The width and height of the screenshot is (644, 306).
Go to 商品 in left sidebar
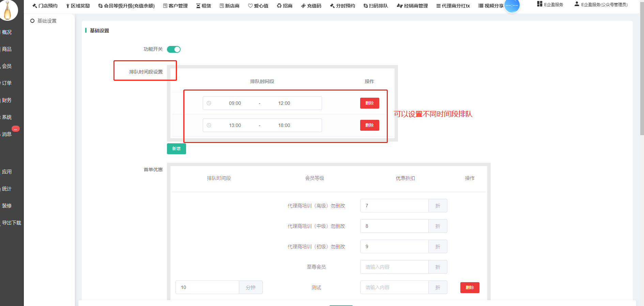7,49
